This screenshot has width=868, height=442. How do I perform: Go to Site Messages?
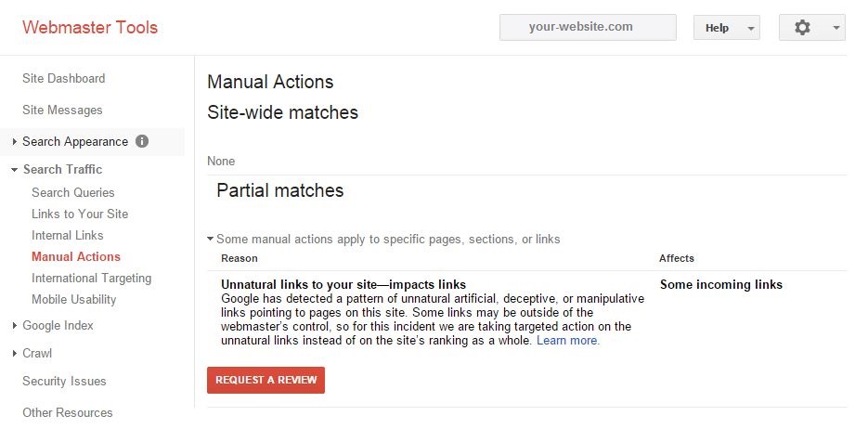click(62, 110)
